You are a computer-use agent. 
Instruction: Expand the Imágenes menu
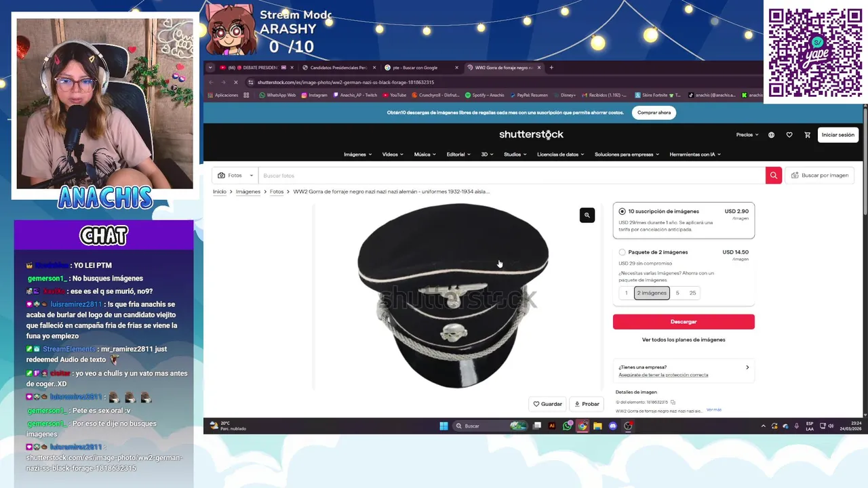point(357,155)
